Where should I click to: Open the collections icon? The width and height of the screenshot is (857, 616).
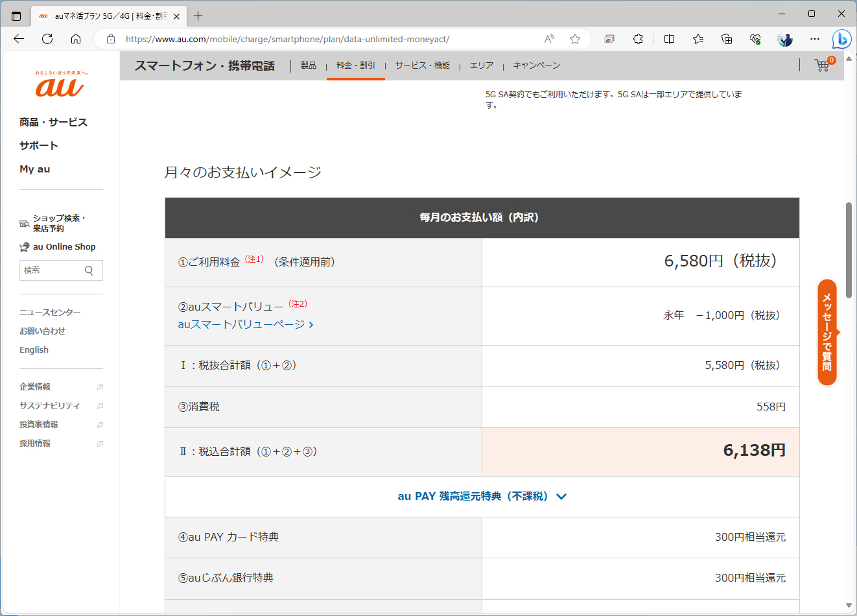click(x=727, y=39)
